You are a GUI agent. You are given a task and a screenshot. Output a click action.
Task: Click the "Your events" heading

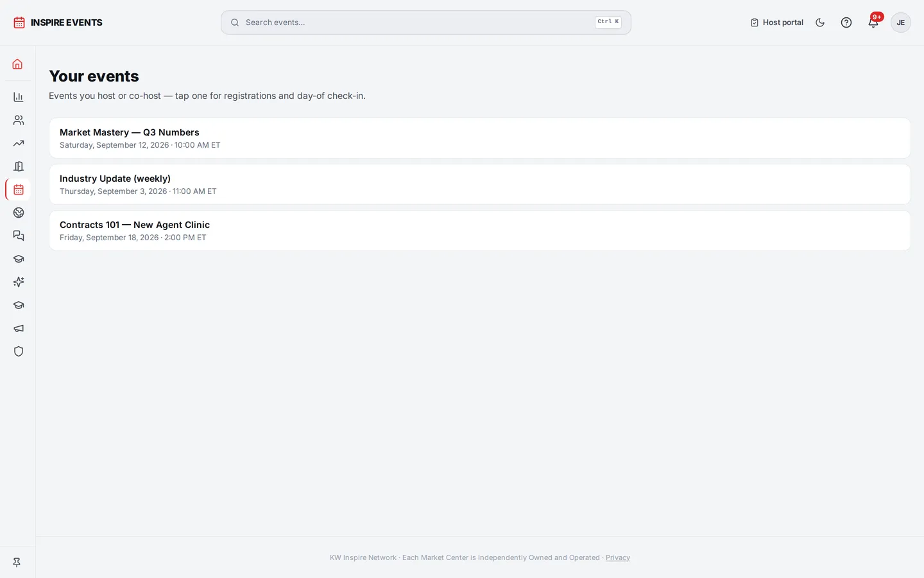click(x=94, y=76)
